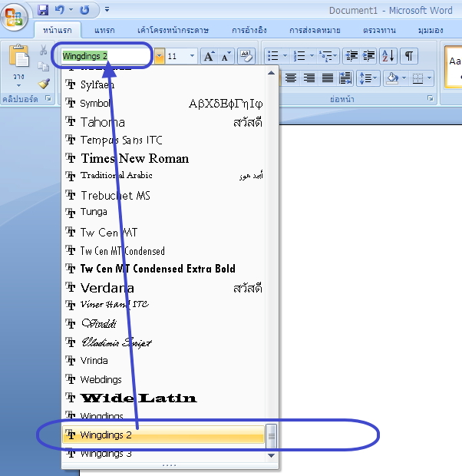Open numbering library dropdown arrow
Viewport: 462px width, 476px height.
[312, 56]
